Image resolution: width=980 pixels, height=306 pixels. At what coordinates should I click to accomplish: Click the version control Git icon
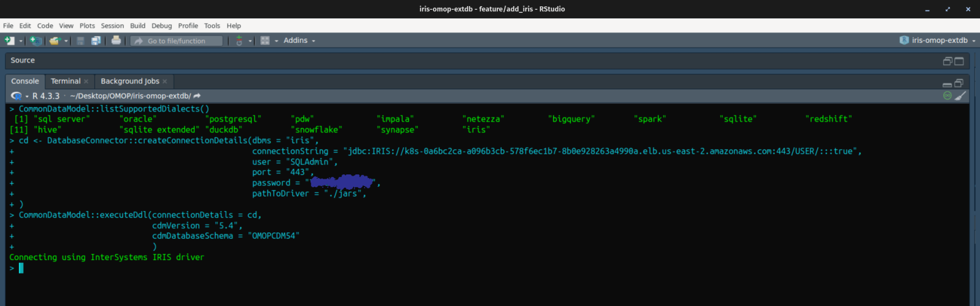click(239, 40)
